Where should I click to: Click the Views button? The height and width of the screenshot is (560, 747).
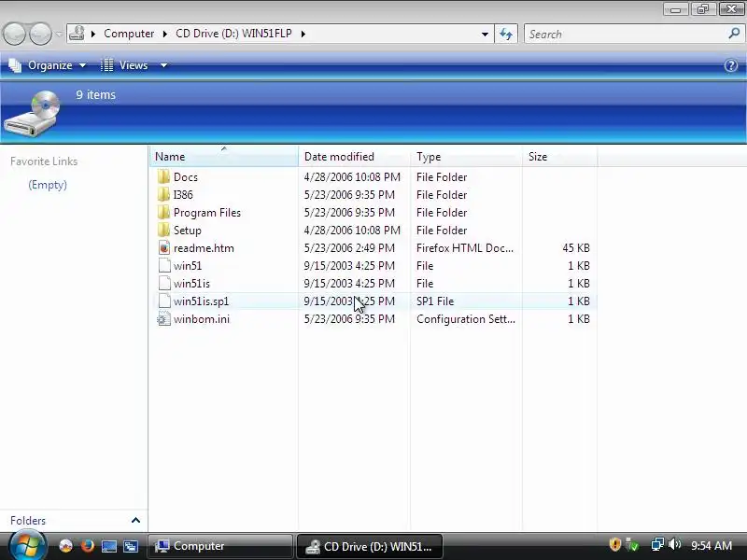[126, 65]
